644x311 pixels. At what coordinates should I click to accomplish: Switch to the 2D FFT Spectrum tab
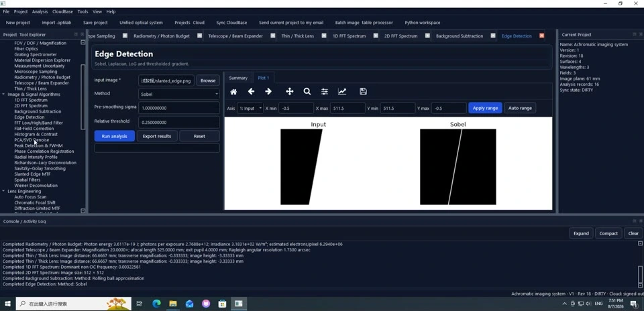[400, 36]
